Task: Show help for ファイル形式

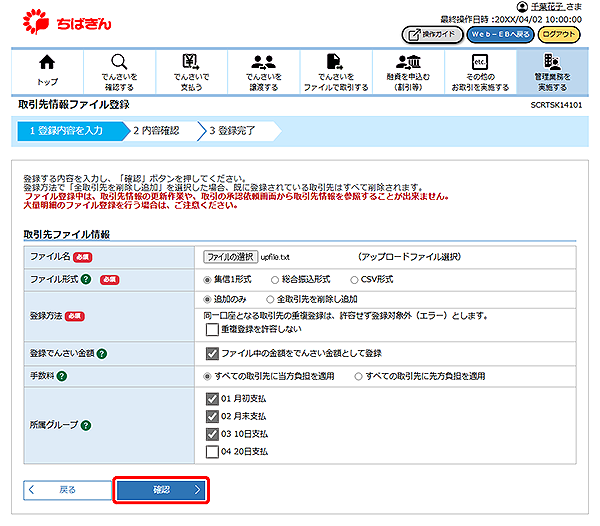Action: (x=86, y=279)
